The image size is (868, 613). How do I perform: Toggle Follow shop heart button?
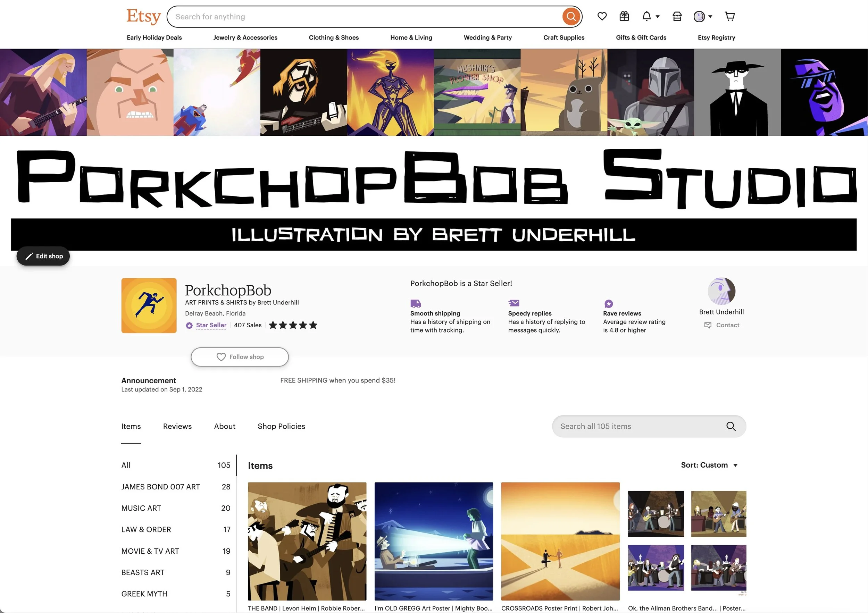(240, 357)
